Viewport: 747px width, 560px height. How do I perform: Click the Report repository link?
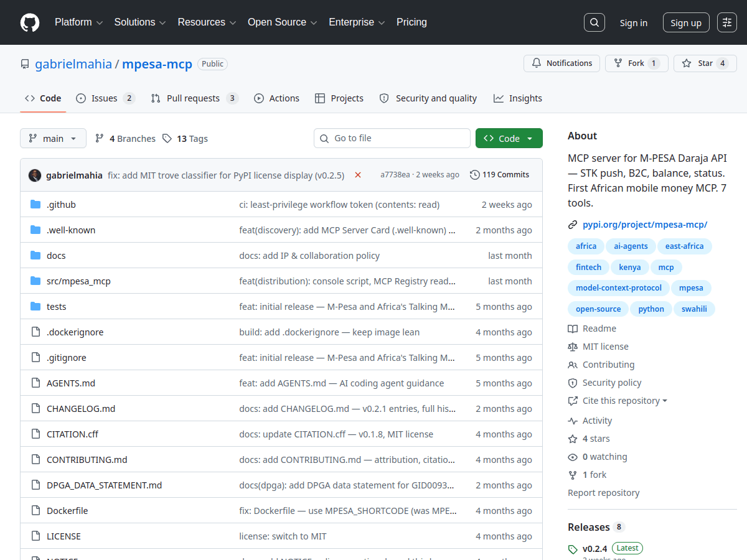point(604,493)
